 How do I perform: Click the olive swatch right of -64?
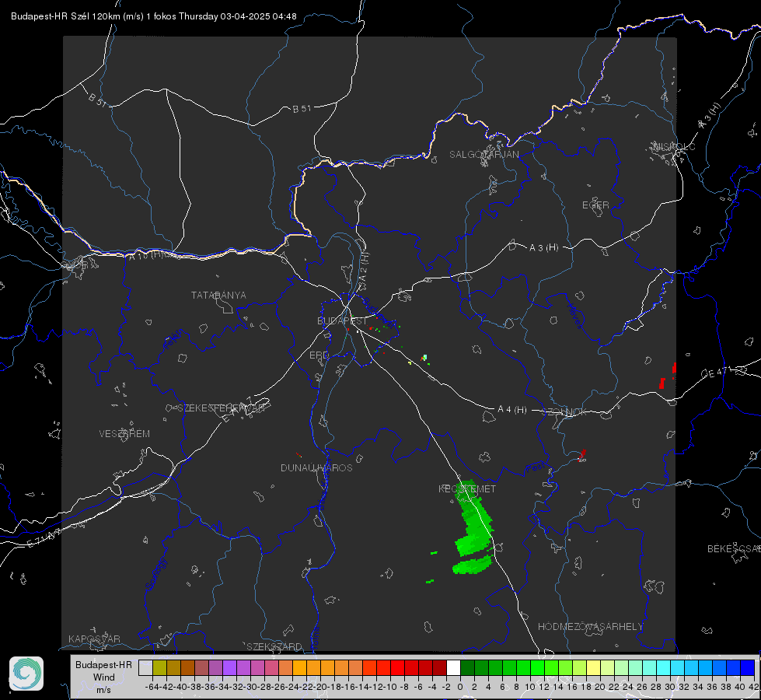pyautogui.click(x=159, y=667)
